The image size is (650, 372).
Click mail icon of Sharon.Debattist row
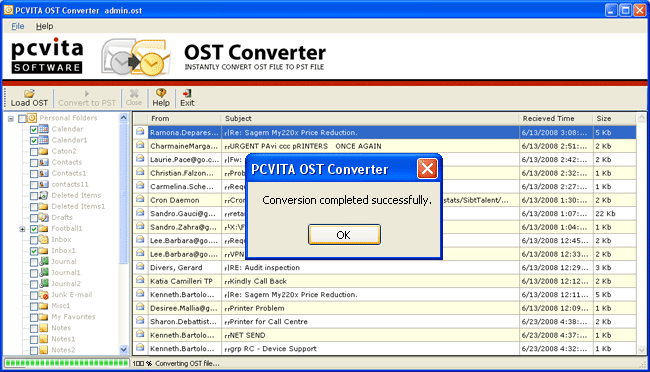(140, 321)
